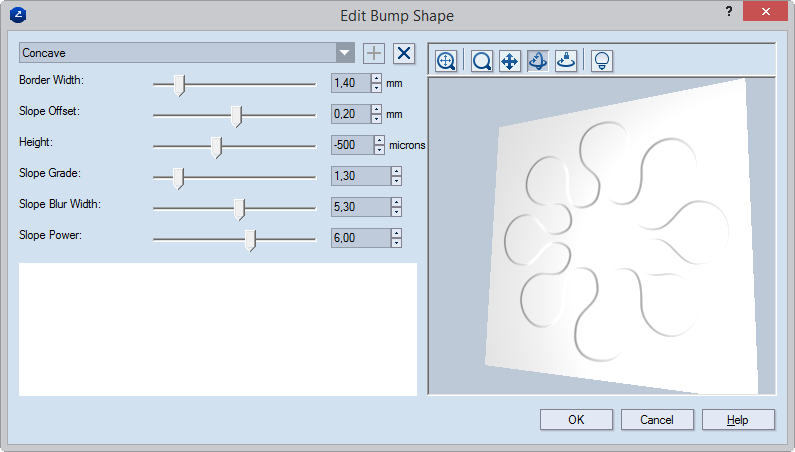Increase Slope Power with up arrow
The width and height of the screenshot is (795, 452).
point(396,233)
